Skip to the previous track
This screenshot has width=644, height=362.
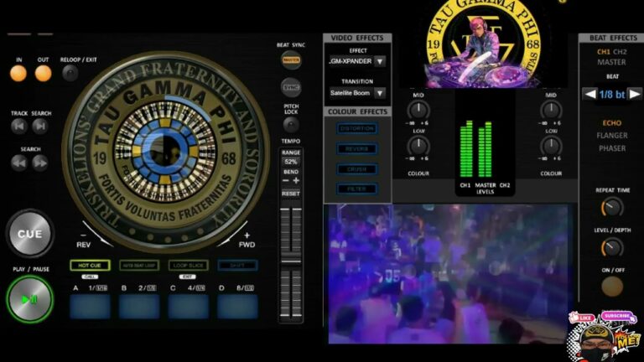19,127
